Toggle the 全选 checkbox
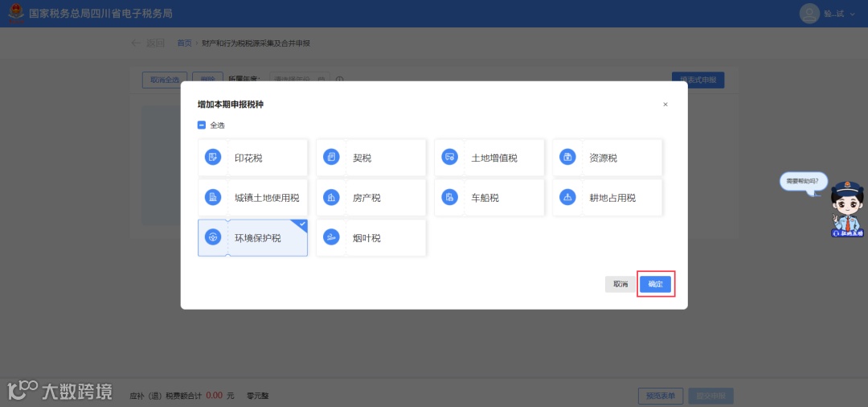 click(202, 125)
